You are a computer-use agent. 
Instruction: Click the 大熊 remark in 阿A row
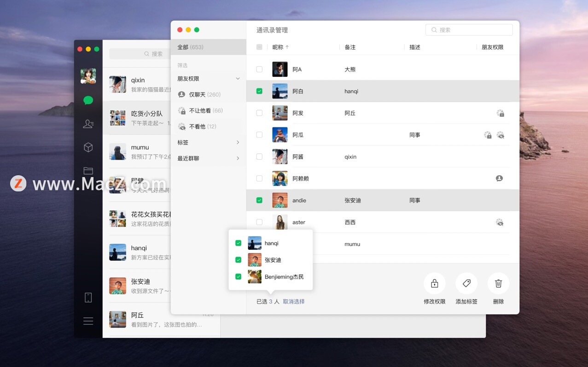coord(350,69)
